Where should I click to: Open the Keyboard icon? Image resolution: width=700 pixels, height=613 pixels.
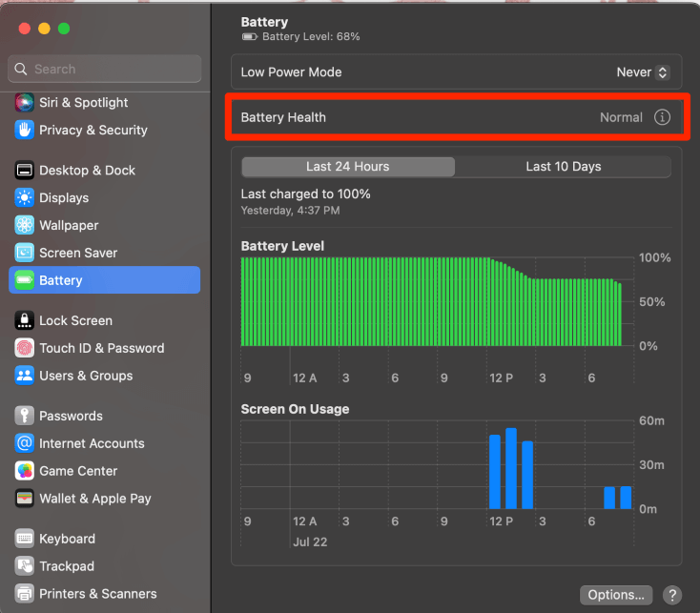coord(24,539)
